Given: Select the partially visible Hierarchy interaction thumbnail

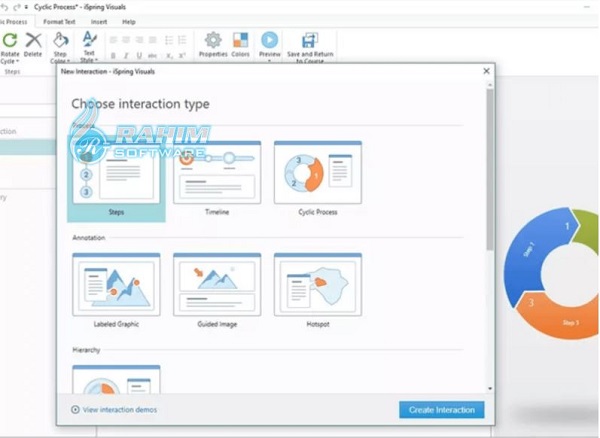Looking at the screenshot, I should pos(116,379).
